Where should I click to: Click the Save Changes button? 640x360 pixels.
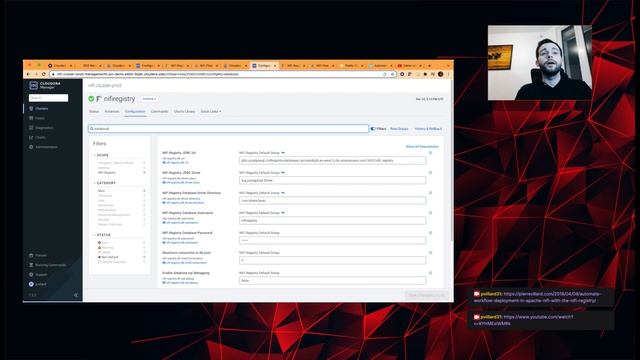click(x=426, y=295)
